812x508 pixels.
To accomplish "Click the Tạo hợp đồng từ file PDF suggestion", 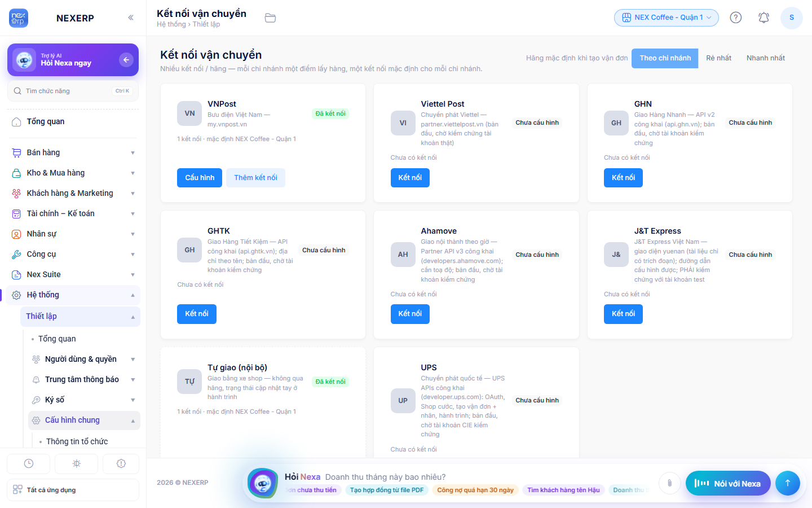I will click(387, 490).
